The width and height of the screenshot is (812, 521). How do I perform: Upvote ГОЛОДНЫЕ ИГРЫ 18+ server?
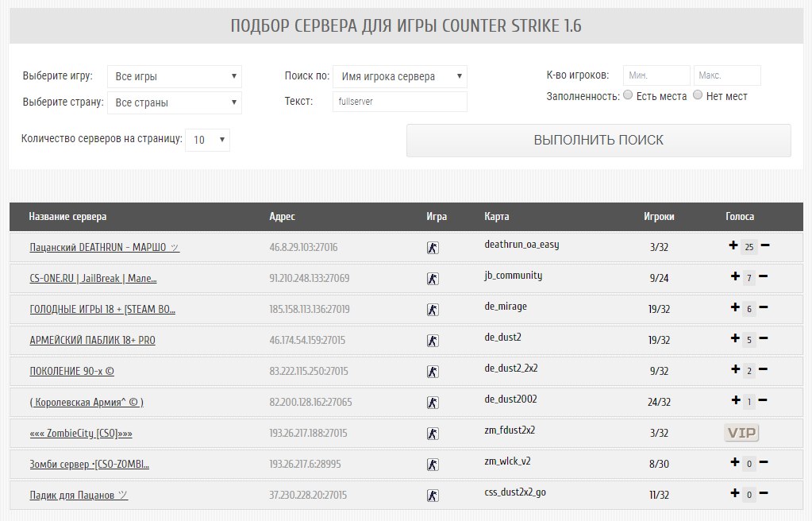[x=735, y=307]
